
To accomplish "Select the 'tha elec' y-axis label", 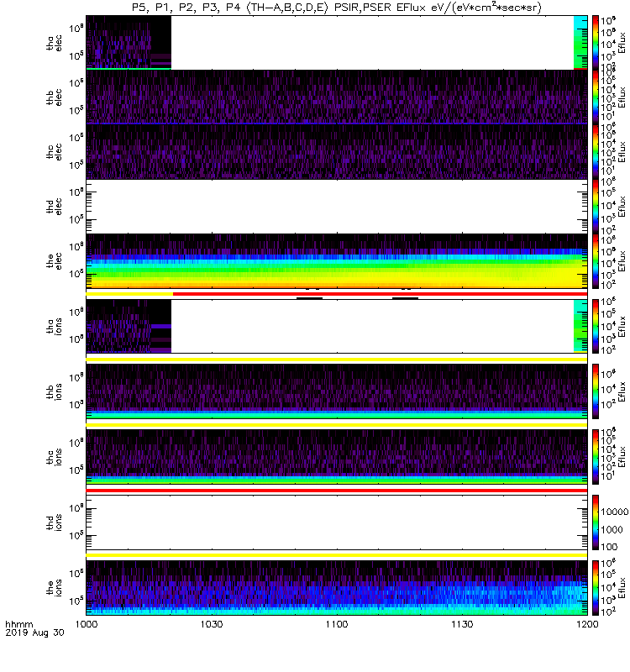I will point(54,43).
